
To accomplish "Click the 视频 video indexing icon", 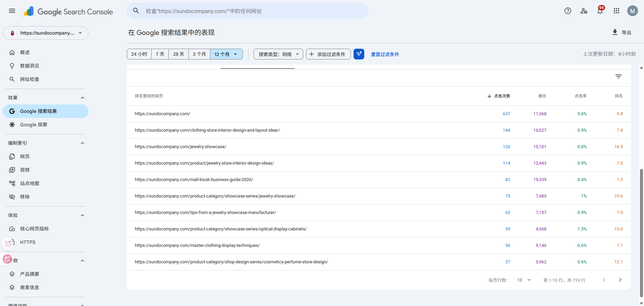I will (x=12, y=170).
